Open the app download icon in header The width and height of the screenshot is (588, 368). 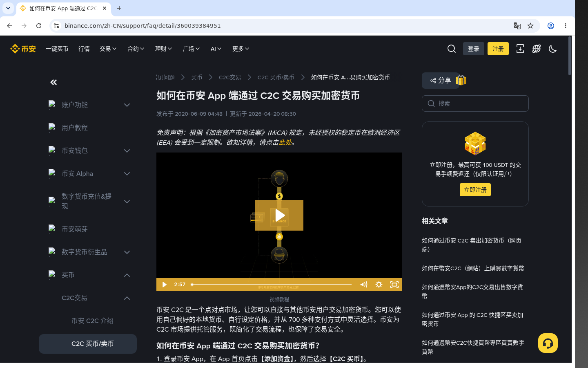pyautogui.click(x=520, y=49)
